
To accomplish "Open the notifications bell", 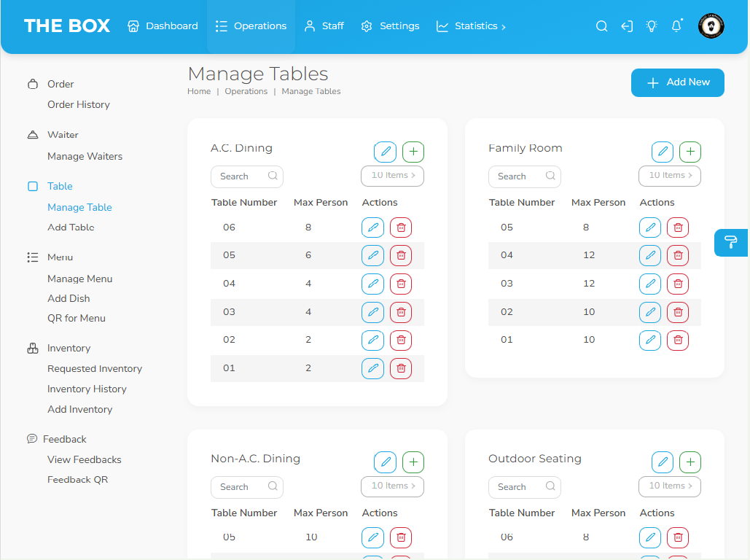I will 676,26.
